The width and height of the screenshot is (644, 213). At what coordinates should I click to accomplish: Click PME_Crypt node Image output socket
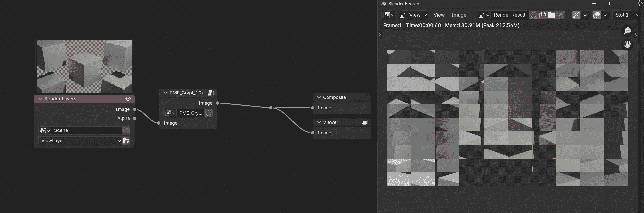tap(218, 103)
